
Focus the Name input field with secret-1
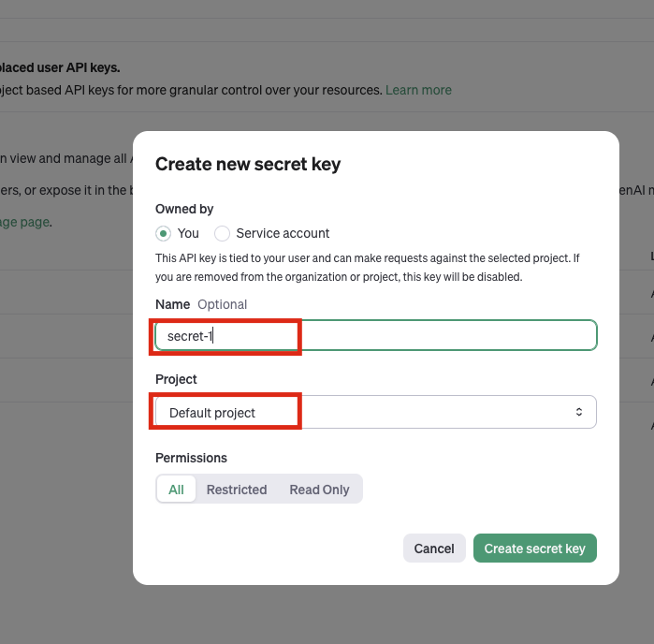tap(374, 335)
